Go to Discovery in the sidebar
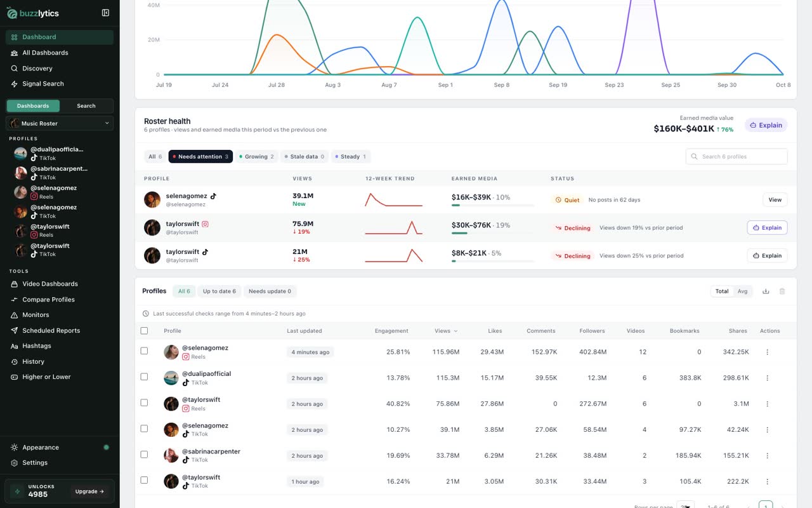The image size is (812, 508). pyautogui.click(x=60, y=69)
